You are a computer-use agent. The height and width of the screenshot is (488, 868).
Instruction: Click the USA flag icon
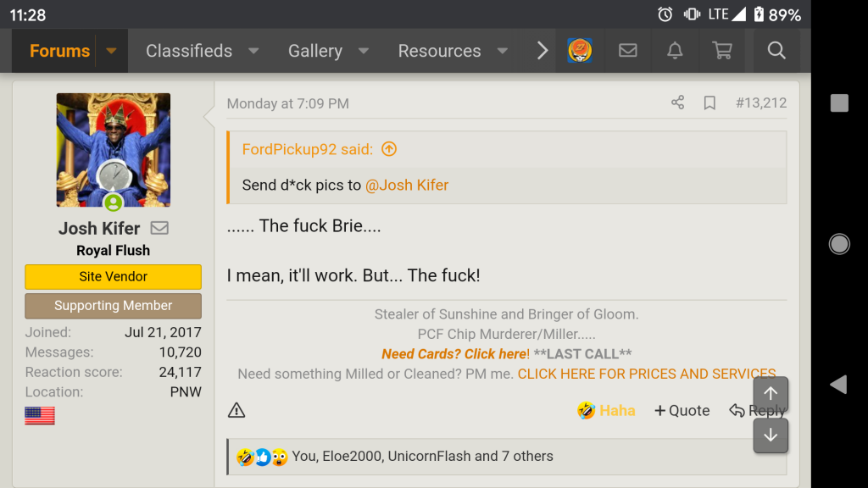tap(40, 415)
